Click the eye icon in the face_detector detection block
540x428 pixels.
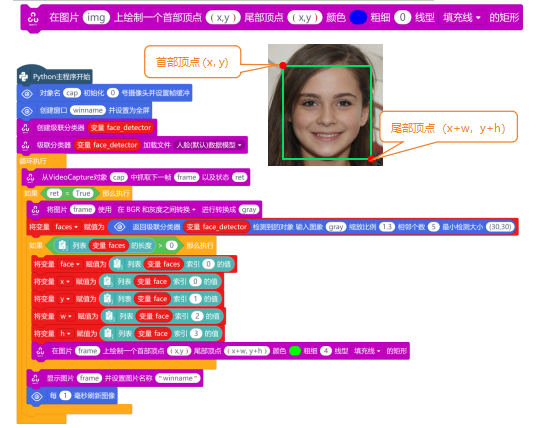pos(120,227)
